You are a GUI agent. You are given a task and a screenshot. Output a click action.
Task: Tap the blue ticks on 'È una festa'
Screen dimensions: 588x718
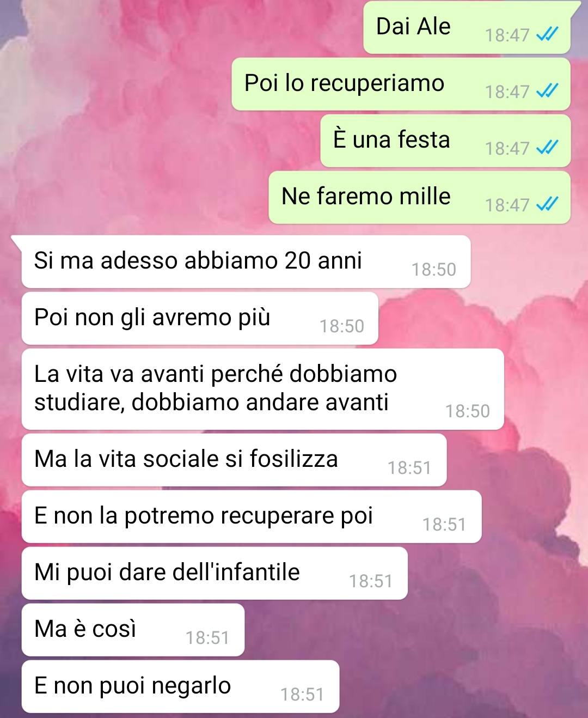click(x=547, y=148)
